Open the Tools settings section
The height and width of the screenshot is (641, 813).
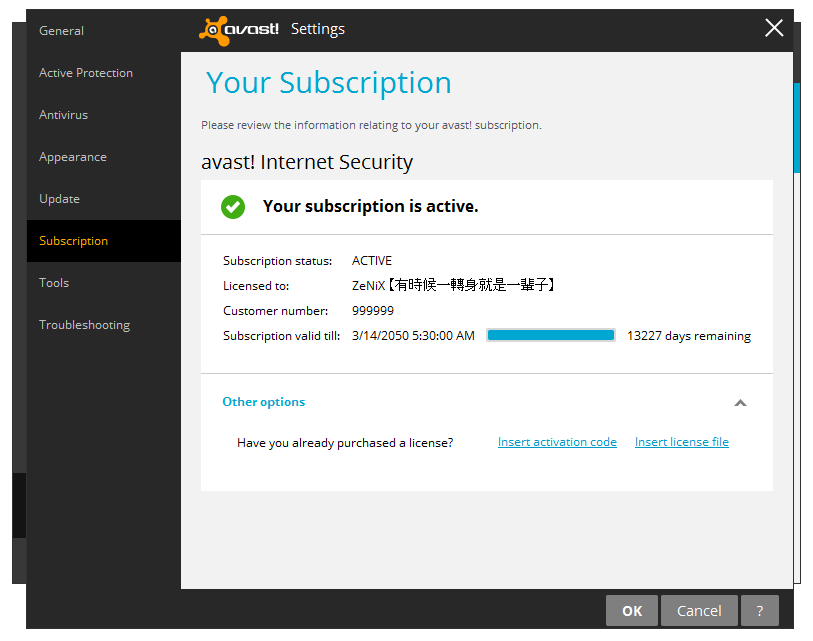pyautogui.click(x=53, y=282)
